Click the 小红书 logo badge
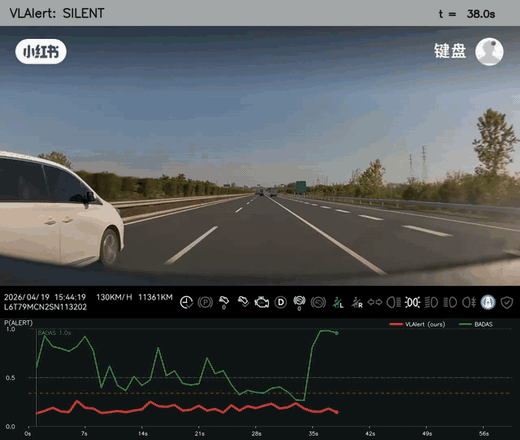This screenshot has height=440, width=520. point(41,52)
